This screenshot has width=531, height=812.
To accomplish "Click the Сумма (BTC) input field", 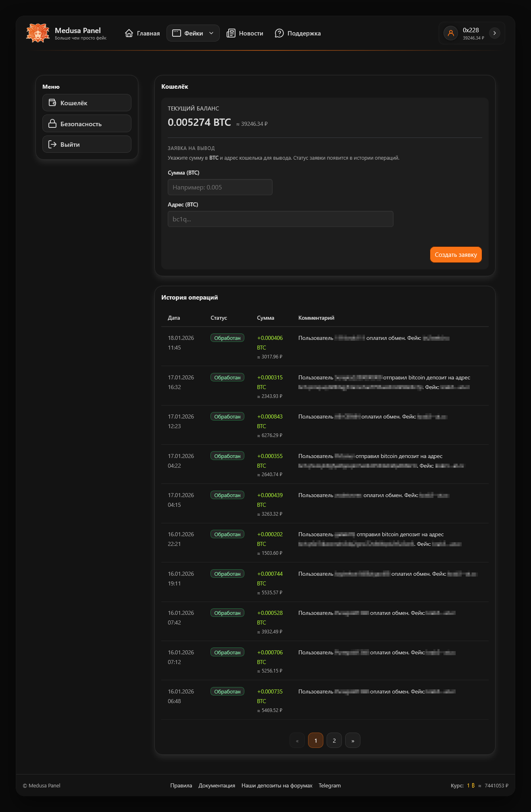I will (x=220, y=187).
